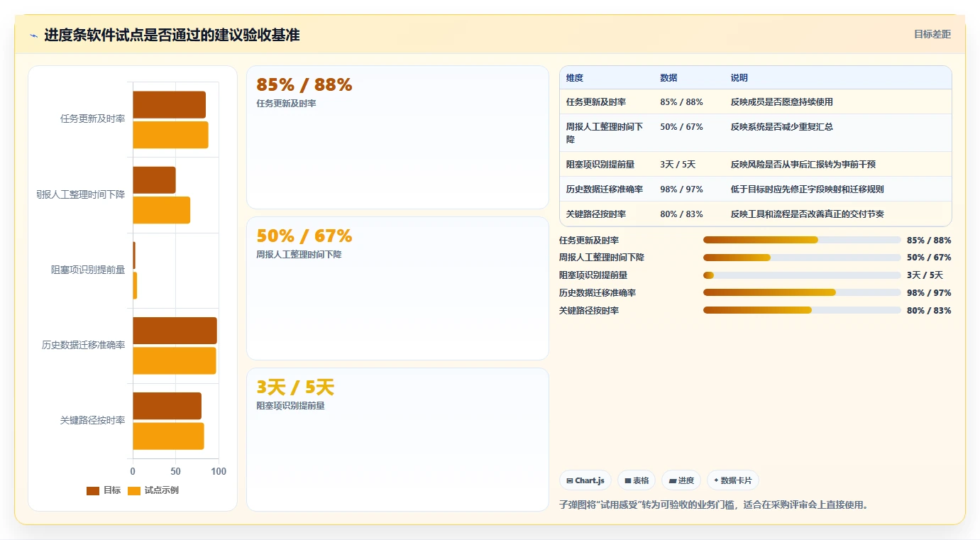Viewport: 980px width, 540px height.
Task: Open the 3天 / 5天 data card
Action: coord(397,440)
